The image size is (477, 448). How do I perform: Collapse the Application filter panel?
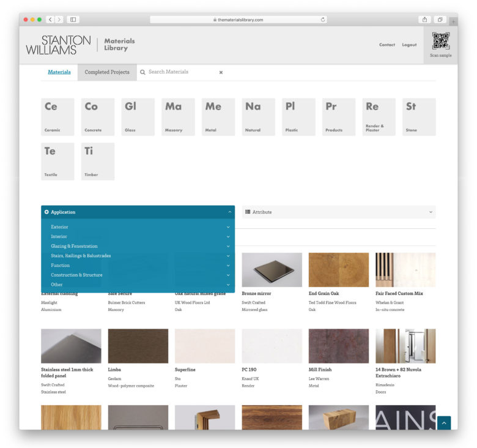(x=138, y=212)
